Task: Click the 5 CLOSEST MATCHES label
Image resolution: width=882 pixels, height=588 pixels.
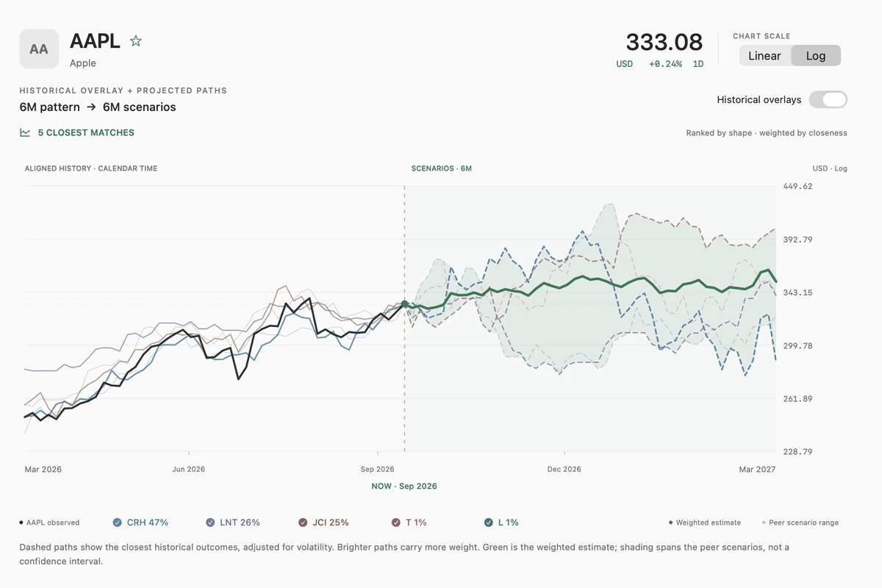Action: click(x=86, y=133)
